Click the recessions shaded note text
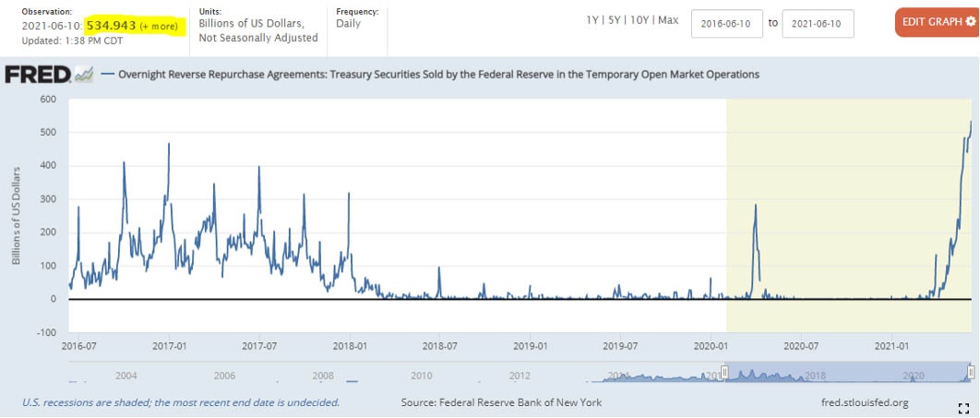 tap(181, 402)
